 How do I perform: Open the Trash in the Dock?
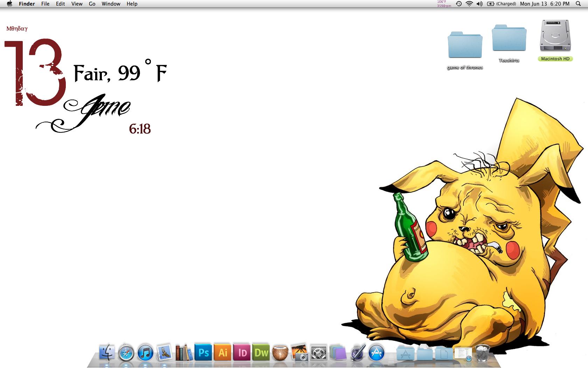pyautogui.click(x=482, y=353)
